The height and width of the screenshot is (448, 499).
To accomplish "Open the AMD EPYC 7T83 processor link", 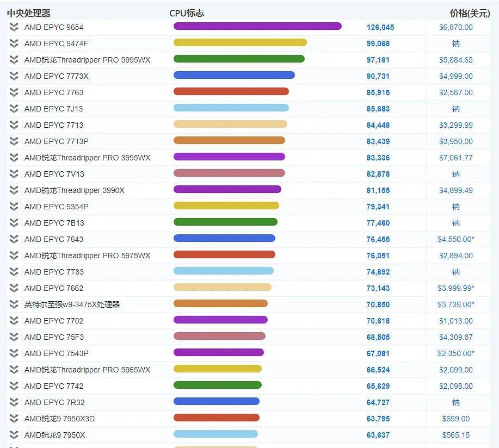I will 54,272.
